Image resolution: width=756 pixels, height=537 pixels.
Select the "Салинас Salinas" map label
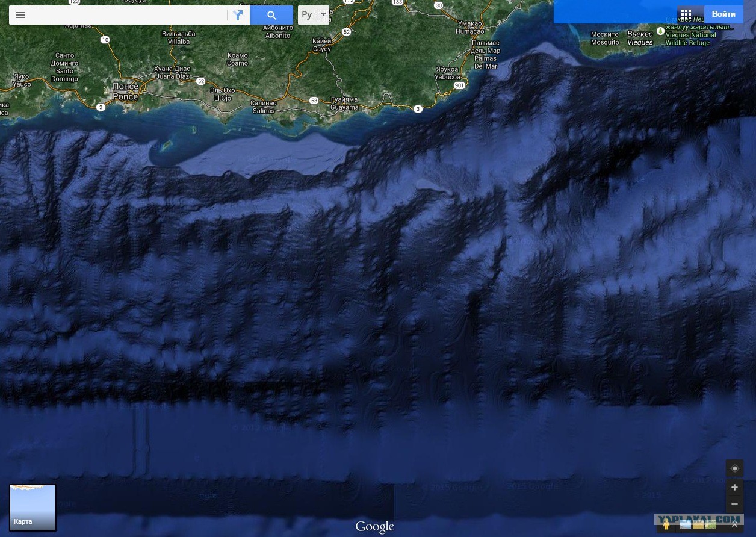(x=264, y=107)
